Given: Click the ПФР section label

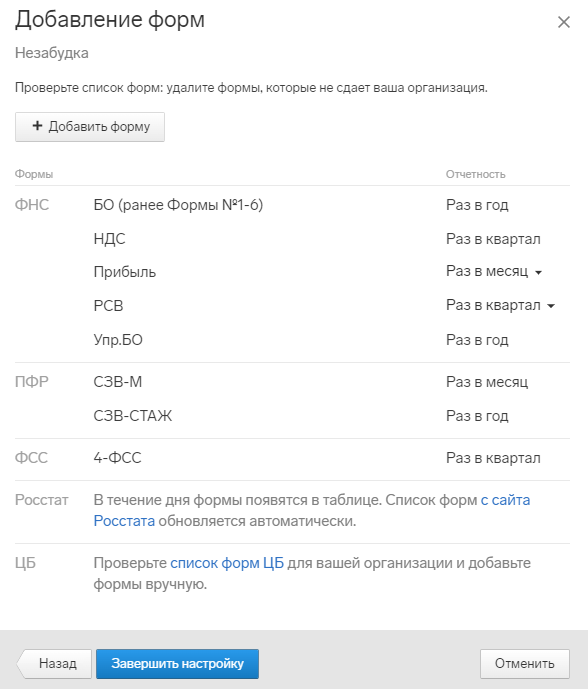Looking at the screenshot, I should (x=32, y=382).
